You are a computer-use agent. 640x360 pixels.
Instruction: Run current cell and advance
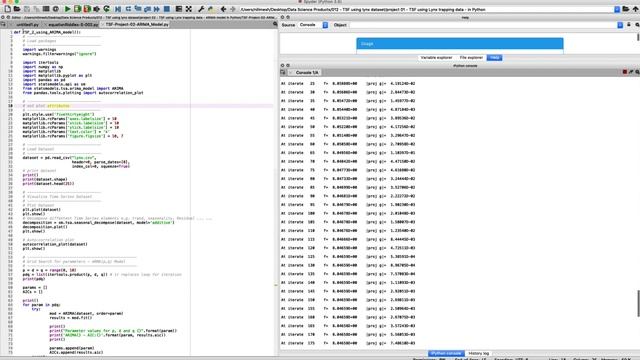[x=87, y=9]
